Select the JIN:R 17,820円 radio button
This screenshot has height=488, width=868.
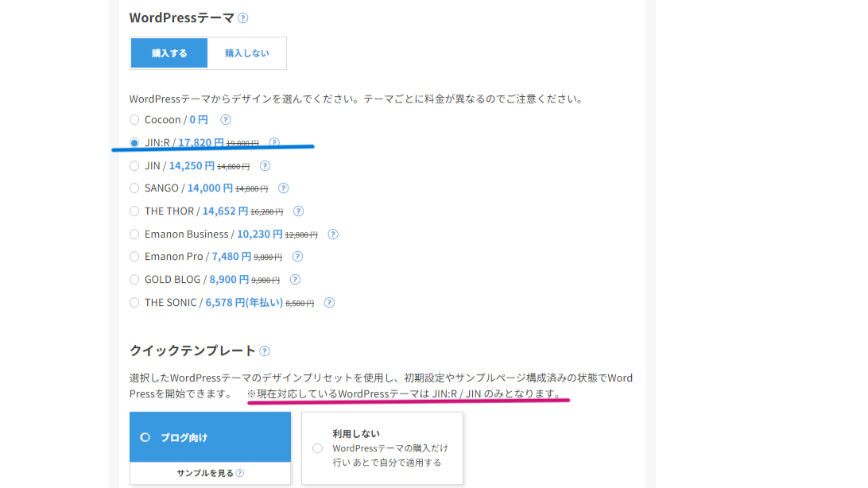click(134, 143)
